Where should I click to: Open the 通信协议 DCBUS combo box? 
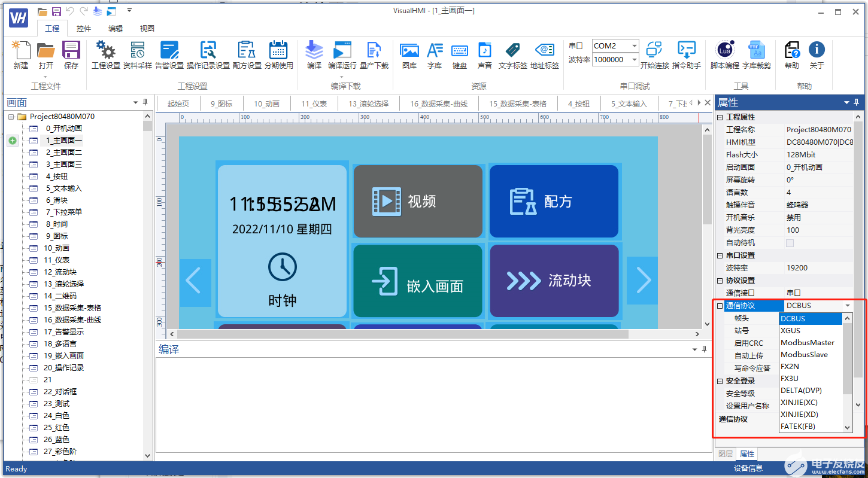coord(818,306)
